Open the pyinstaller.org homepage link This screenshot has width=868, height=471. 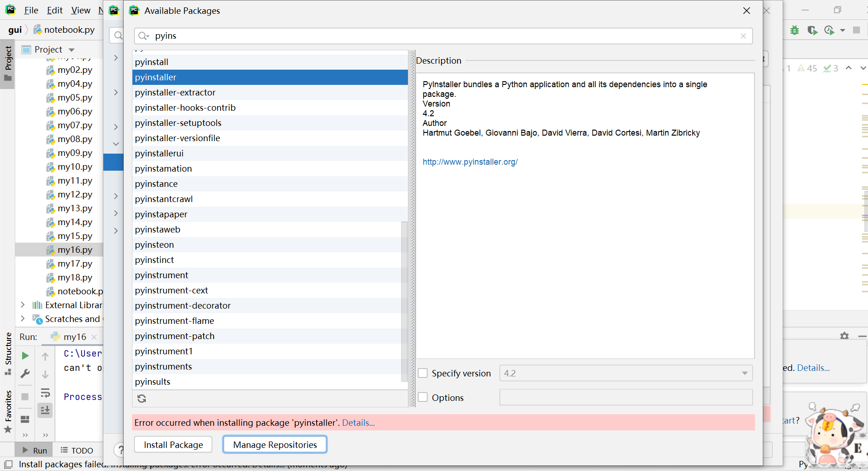click(x=470, y=162)
